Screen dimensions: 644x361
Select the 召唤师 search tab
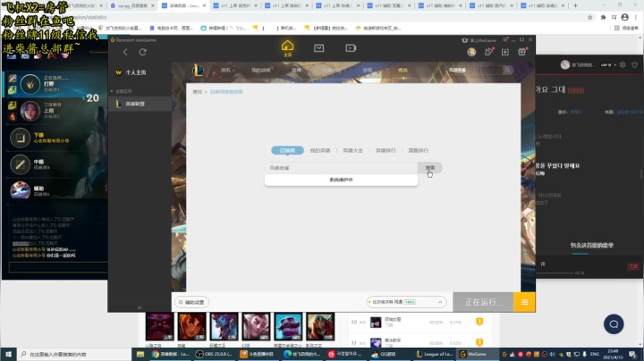[287, 150]
